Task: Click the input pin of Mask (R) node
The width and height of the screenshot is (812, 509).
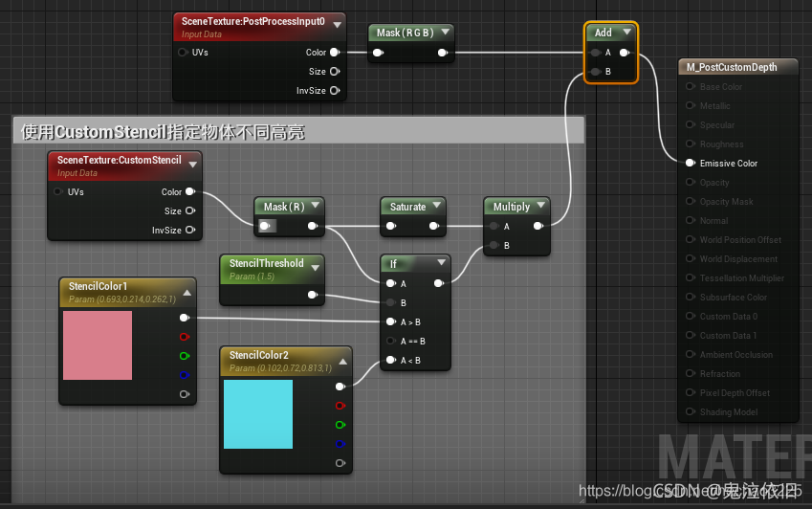Action: coord(265,226)
